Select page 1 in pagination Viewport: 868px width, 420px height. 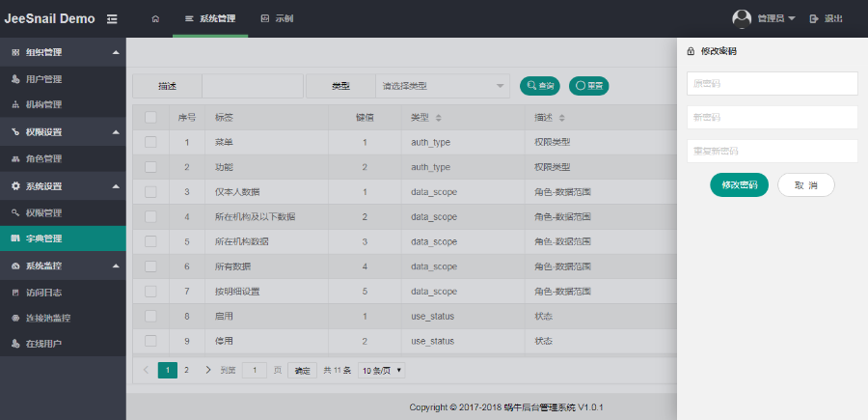point(168,370)
